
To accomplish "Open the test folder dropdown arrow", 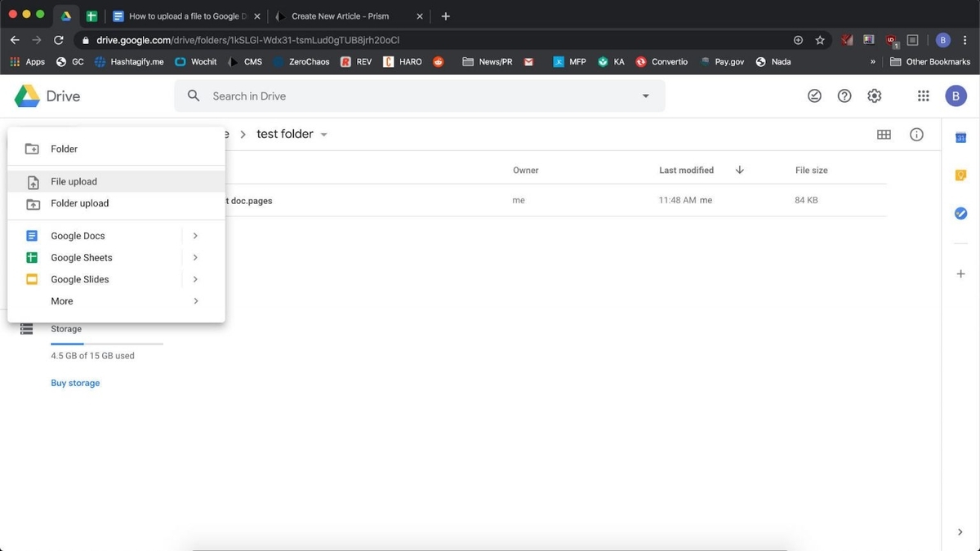I will 323,134.
